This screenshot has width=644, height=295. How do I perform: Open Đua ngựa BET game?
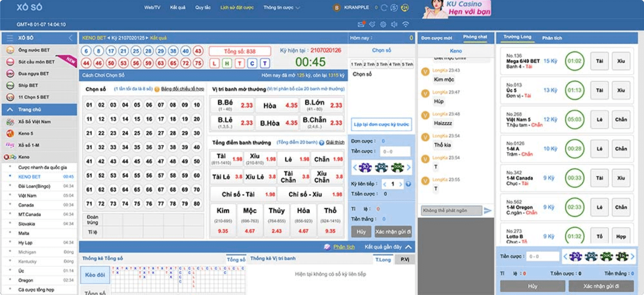(x=39, y=73)
